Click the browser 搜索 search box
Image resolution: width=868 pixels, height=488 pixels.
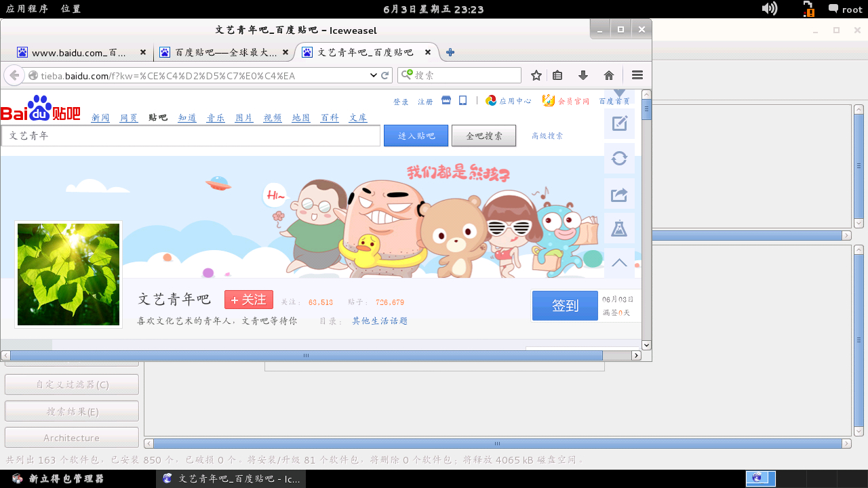coord(459,75)
